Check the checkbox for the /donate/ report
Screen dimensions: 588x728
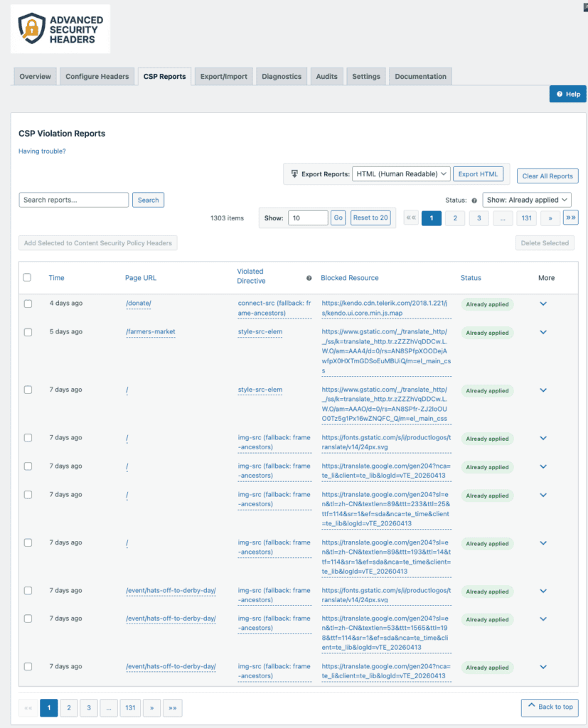tap(28, 303)
